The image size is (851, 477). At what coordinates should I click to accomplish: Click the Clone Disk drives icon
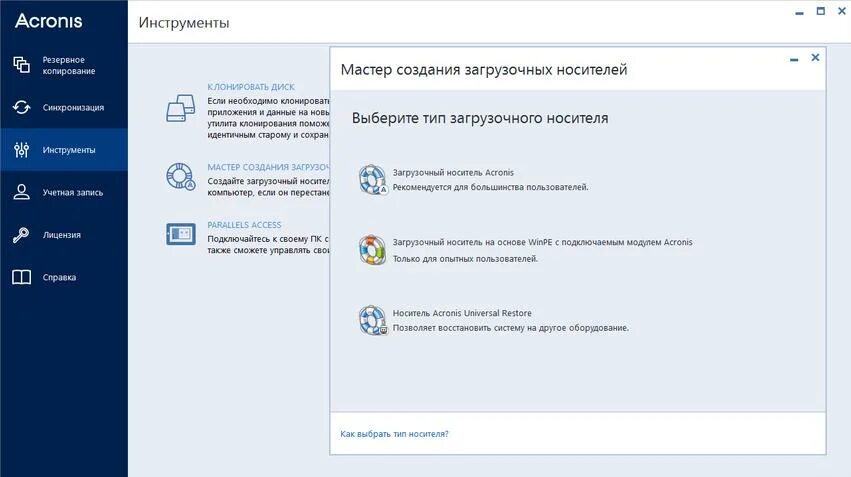coord(181,108)
